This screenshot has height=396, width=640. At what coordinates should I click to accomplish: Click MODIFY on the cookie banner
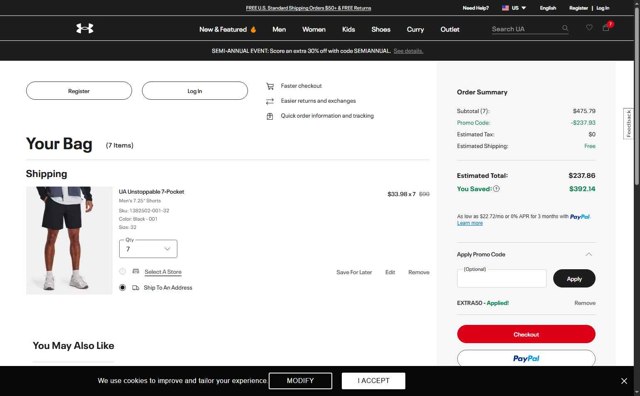300,380
